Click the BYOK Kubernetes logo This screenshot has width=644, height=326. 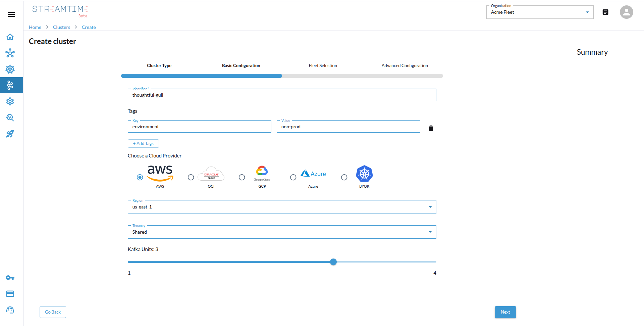click(364, 174)
